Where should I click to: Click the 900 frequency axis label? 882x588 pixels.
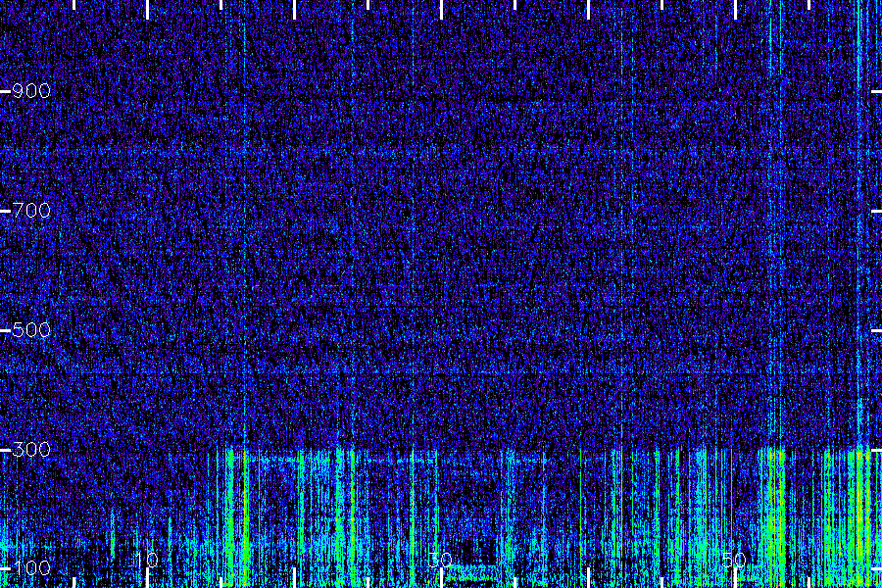(x=31, y=91)
